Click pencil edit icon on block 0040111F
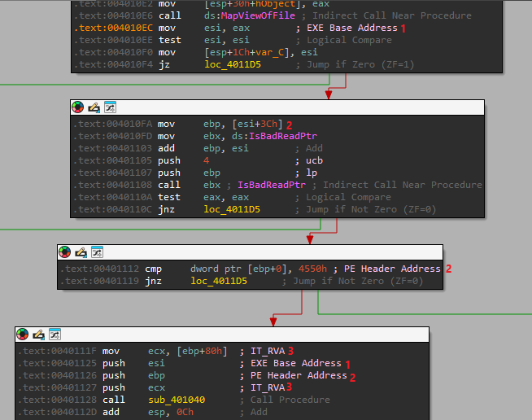532x420 pixels. click(x=38, y=334)
